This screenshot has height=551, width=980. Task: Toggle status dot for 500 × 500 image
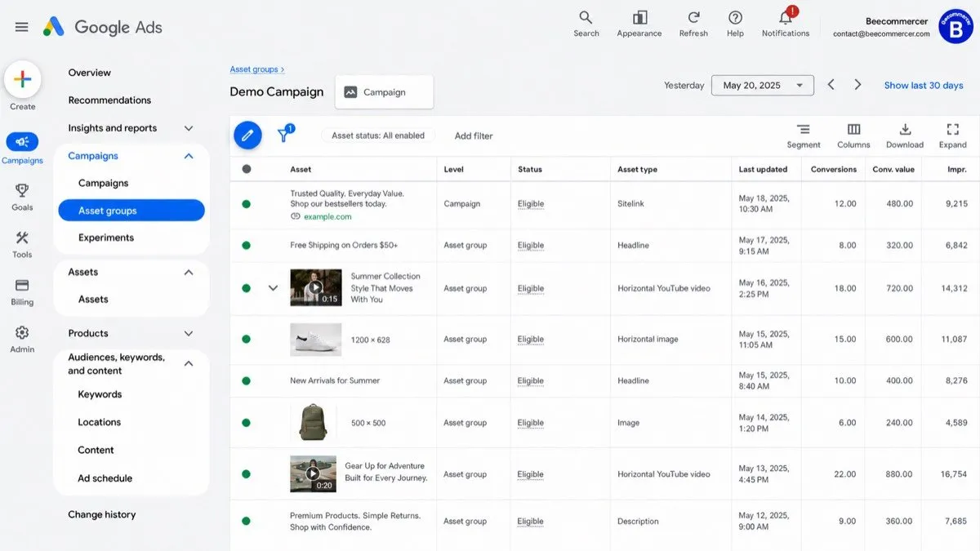pos(246,423)
